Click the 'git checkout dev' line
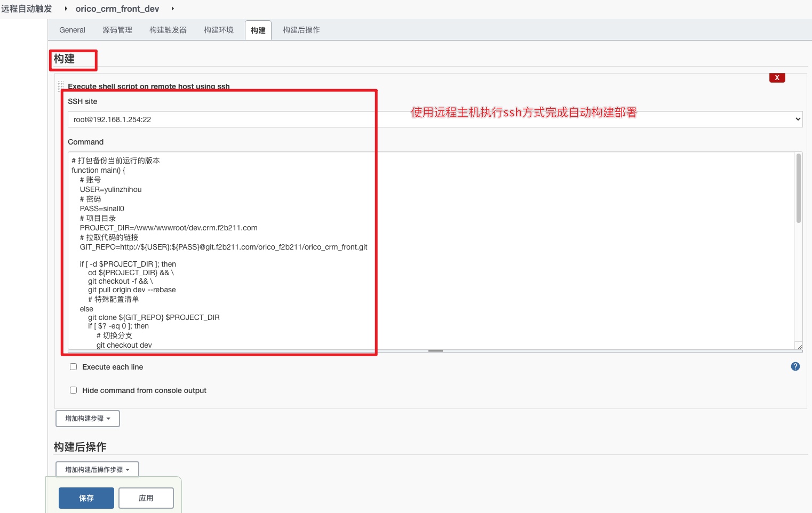The width and height of the screenshot is (812, 513). 124,345
